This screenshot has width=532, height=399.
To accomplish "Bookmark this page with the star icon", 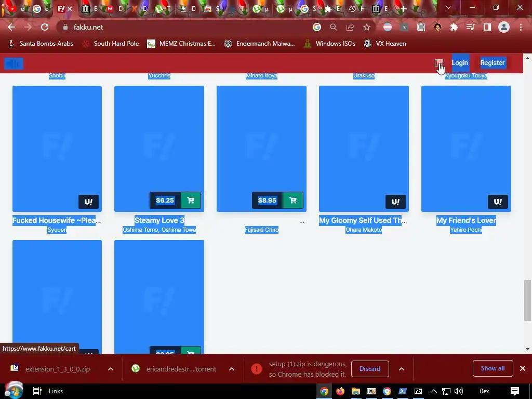I will coord(367,27).
